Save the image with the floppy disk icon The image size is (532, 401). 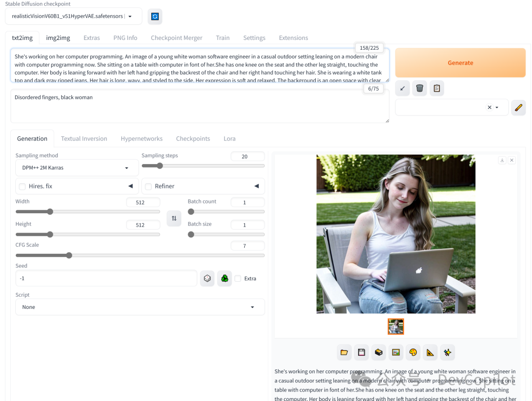click(x=362, y=353)
